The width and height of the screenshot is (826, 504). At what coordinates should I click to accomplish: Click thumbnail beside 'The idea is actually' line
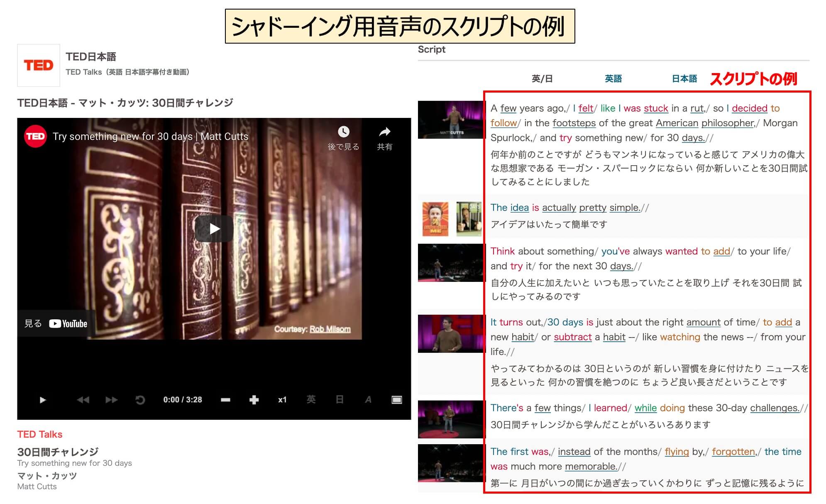[x=451, y=219]
